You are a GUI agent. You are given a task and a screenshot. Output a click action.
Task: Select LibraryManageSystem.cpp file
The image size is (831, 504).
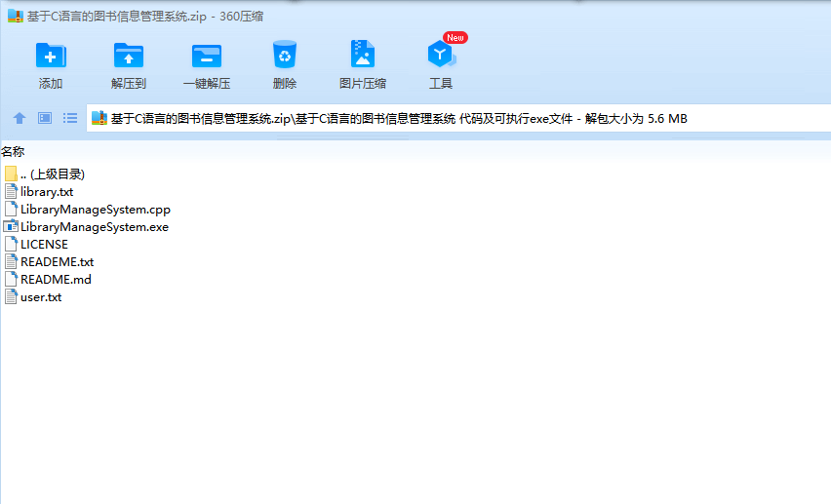point(88,209)
